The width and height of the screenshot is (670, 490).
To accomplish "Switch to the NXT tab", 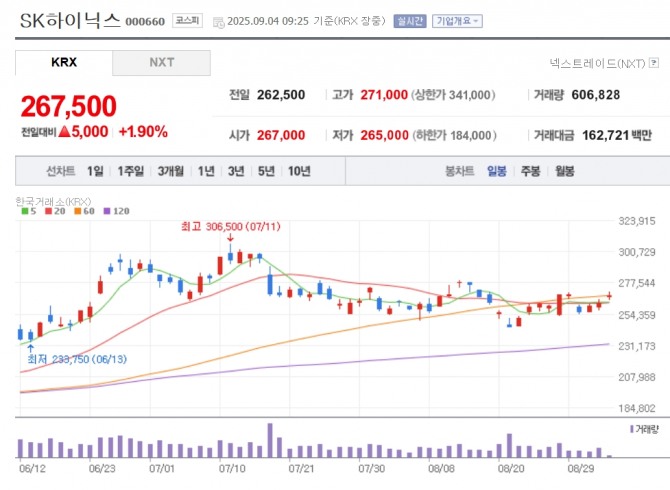I will click(x=161, y=62).
